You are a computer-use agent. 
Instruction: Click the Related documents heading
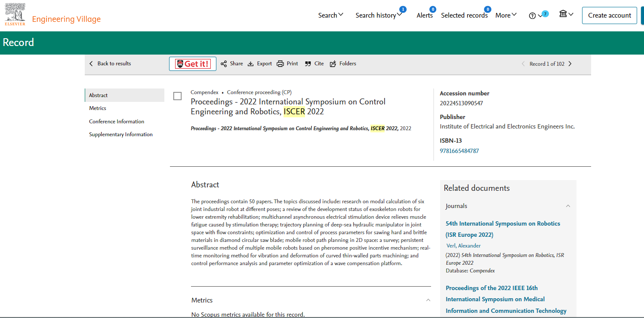pos(477,188)
